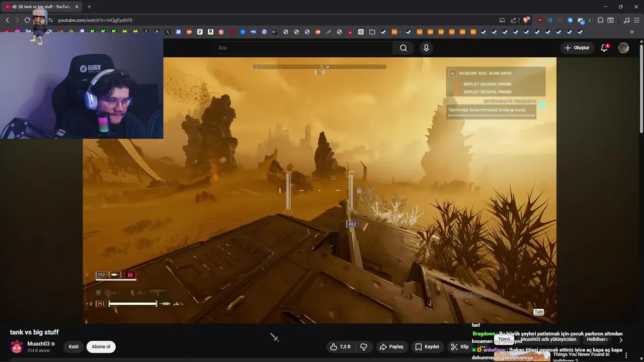Click the YouTube search magnifier button
This screenshot has height=362, width=644.
404,48
